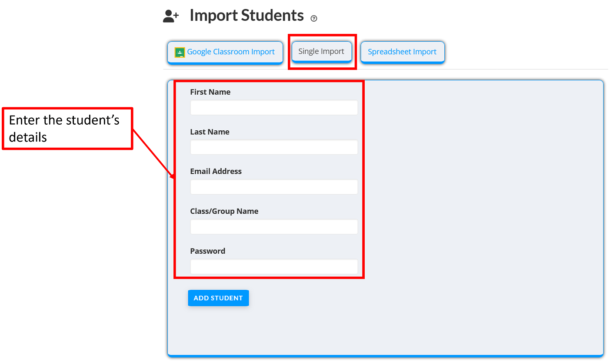Click the Import Students page heading
The width and height of the screenshot is (613, 364).
click(247, 16)
